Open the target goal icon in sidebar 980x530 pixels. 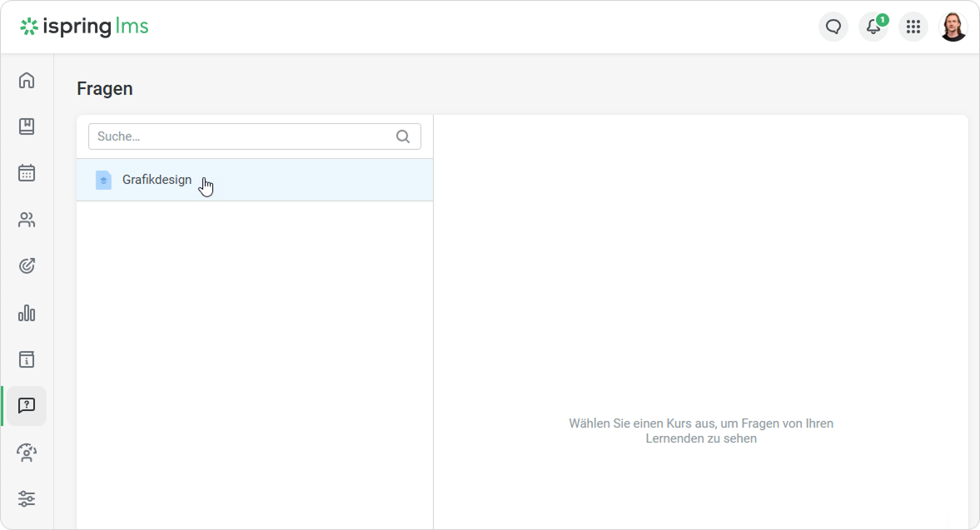click(27, 266)
